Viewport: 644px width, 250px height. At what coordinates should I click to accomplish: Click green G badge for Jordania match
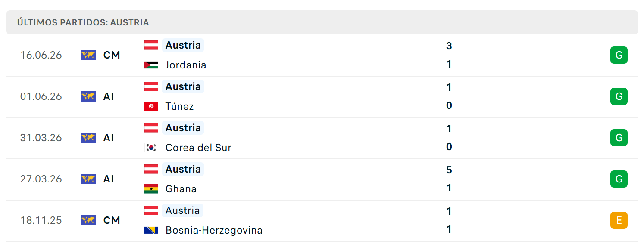(x=619, y=55)
